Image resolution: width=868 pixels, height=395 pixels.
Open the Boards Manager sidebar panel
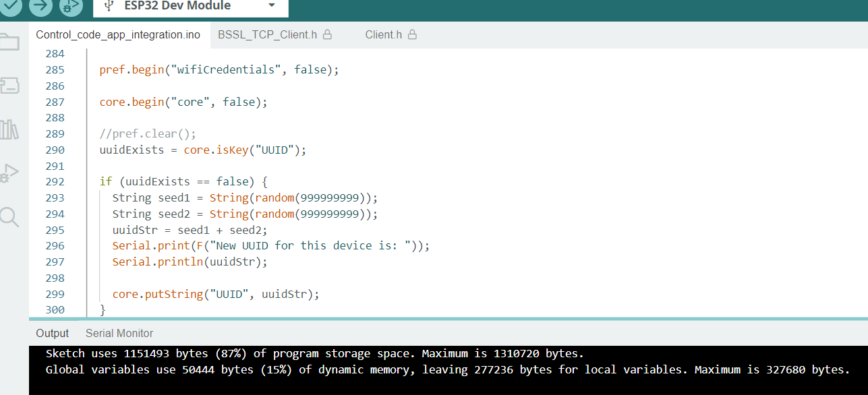9,86
